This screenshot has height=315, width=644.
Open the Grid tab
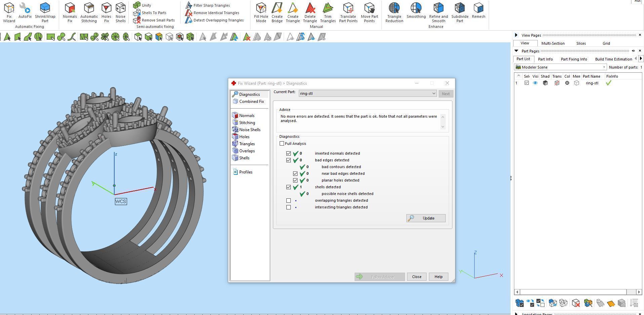click(x=606, y=43)
